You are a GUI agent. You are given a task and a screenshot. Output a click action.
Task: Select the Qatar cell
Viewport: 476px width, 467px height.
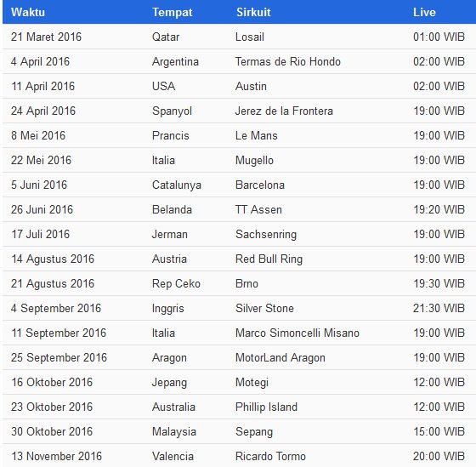point(166,37)
